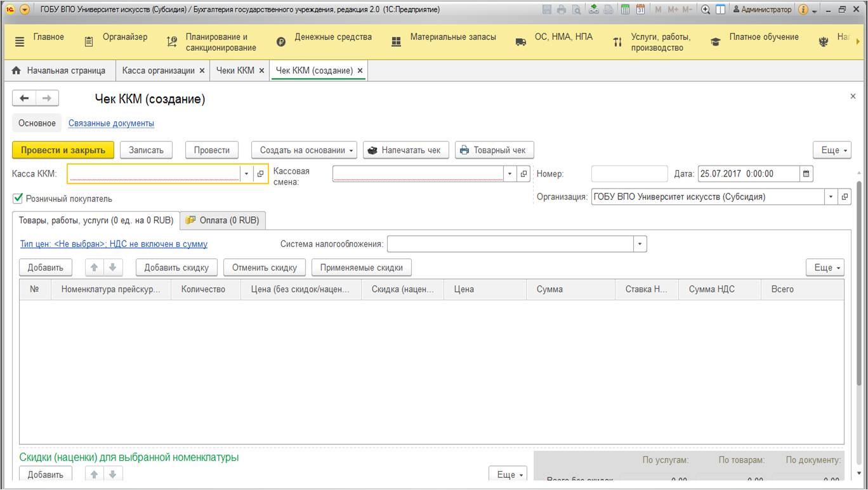Uncheck the Розничный покупатель checkbox

(18, 199)
